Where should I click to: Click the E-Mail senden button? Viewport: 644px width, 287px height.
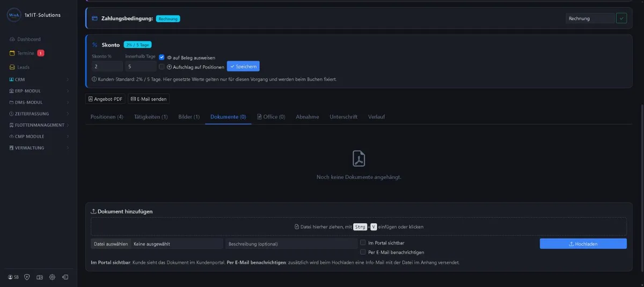pyautogui.click(x=149, y=99)
